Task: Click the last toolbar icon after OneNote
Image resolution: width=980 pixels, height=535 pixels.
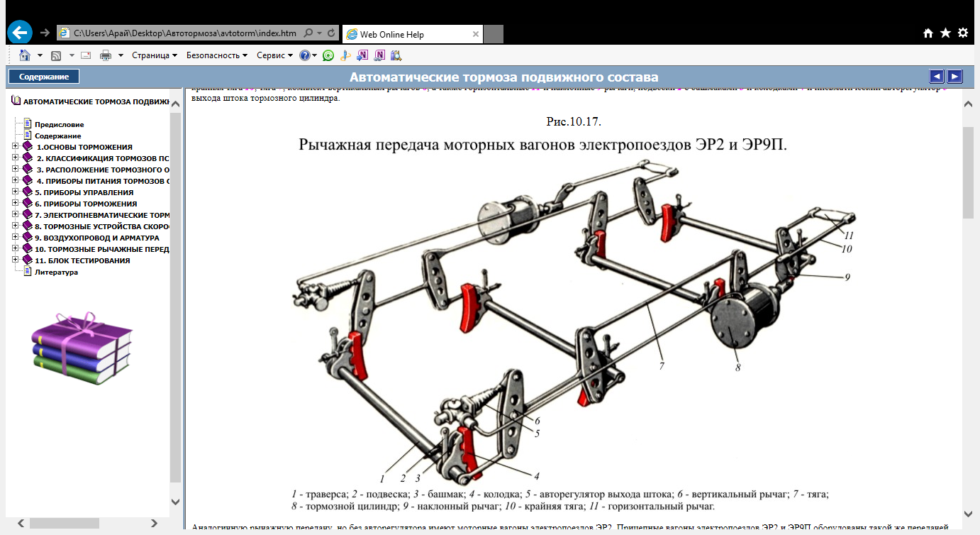Action: coord(396,55)
